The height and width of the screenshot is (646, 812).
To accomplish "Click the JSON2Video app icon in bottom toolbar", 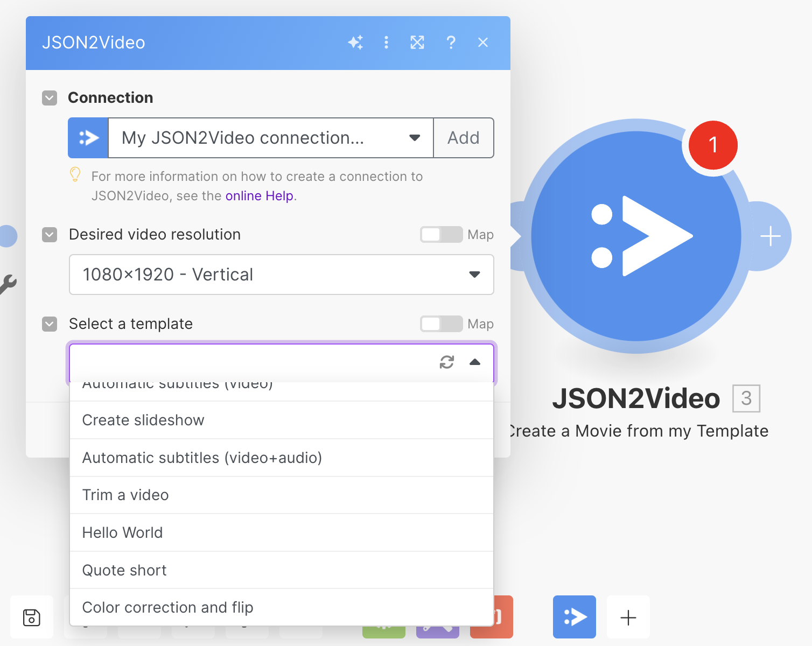I will click(575, 617).
